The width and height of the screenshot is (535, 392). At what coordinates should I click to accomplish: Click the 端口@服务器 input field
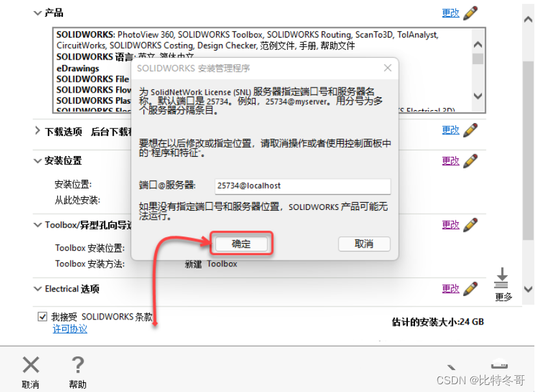pyautogui.click(x=303, y=186)
